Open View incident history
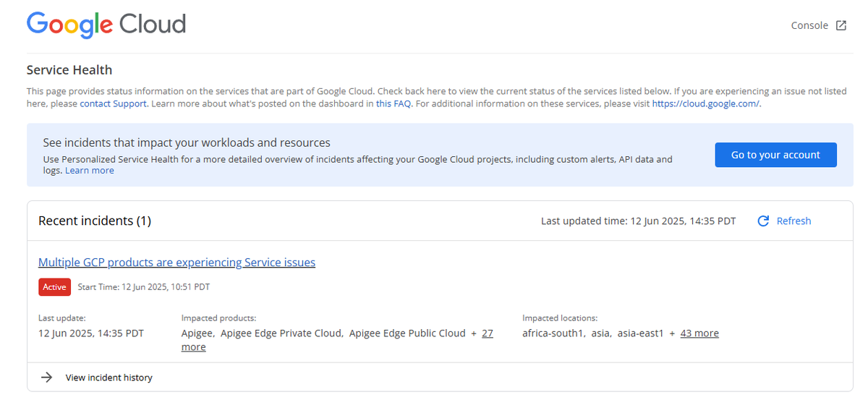 click(x=109, y=378)
